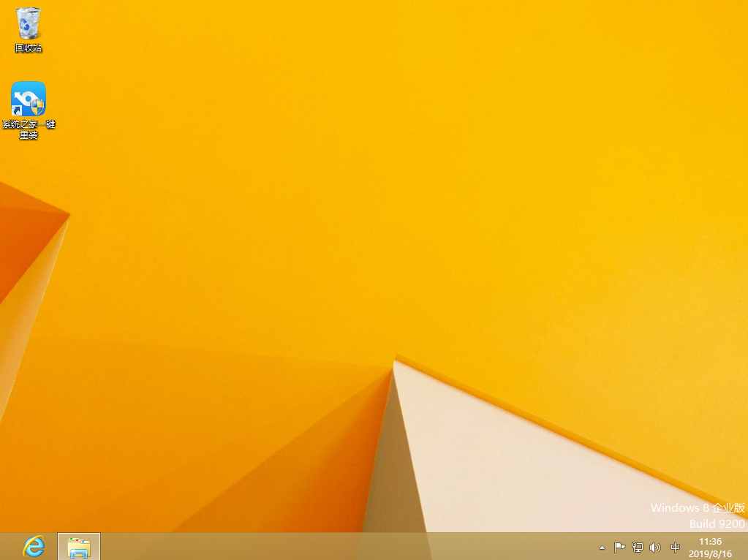Launch Internet Explorer from the taskbar

pyautogui.click(x=33, y=547)
